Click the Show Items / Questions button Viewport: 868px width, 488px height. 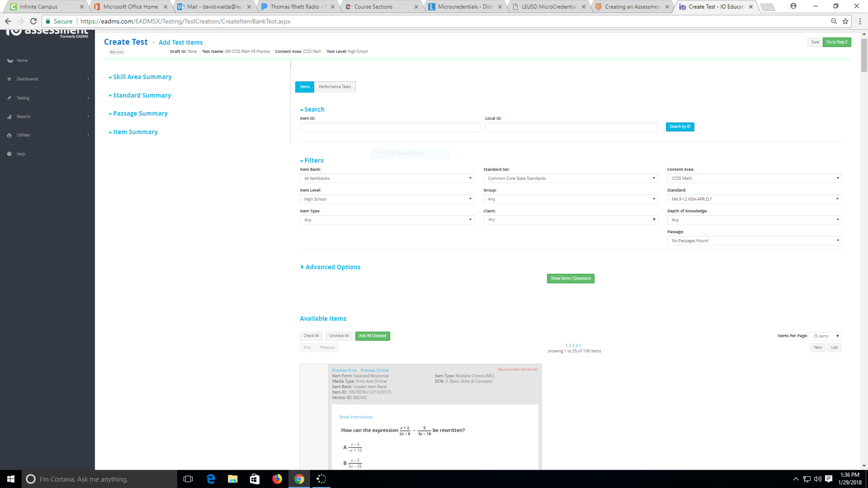(x=570, y=278)
